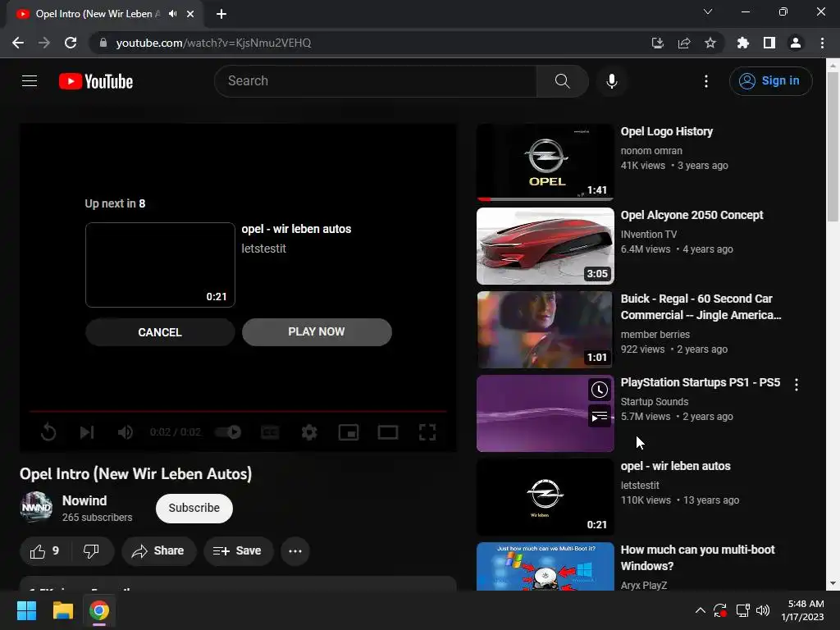This screenshot has width=840, height=630.
Task: Dislike the video with thumbs down
Action: (x=91, y=550)
